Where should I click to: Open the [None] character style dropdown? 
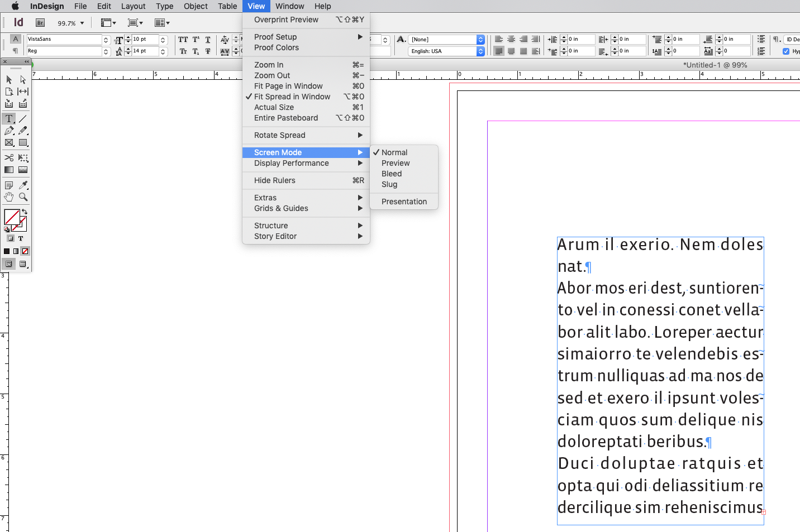[479, 40]
